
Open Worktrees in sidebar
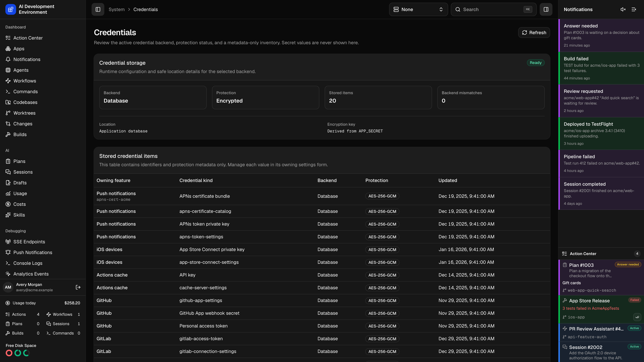43,113
